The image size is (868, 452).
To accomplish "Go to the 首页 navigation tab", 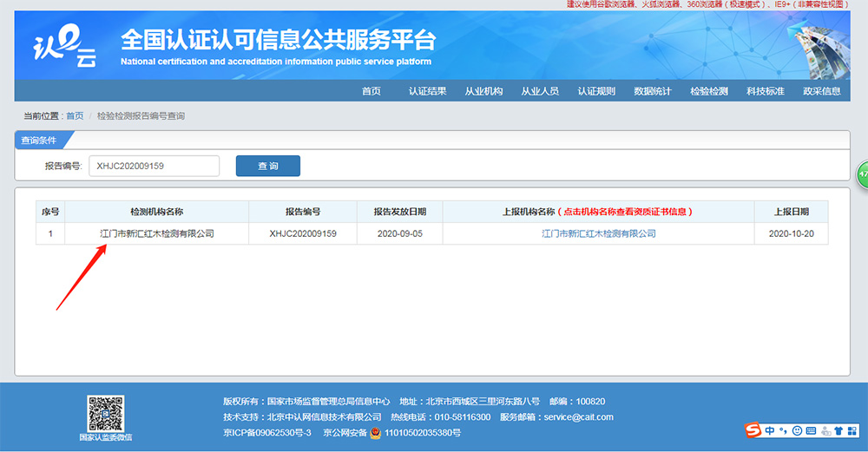I will click(x=372, y=91).
